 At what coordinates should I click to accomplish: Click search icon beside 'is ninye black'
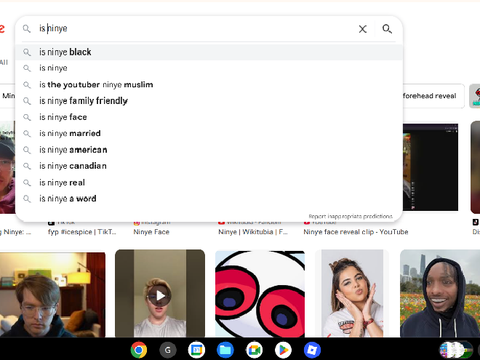pyautogui.click(x=27, y=52)
